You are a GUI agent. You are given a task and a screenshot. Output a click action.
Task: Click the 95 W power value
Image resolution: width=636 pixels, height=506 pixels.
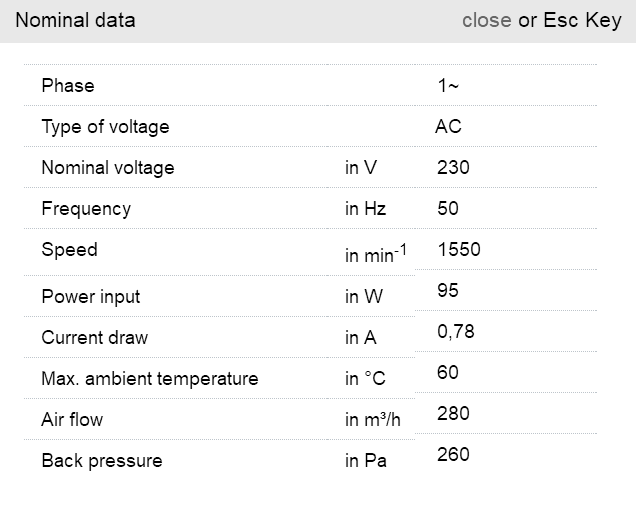pyautogui.click(x=448, y=290)
